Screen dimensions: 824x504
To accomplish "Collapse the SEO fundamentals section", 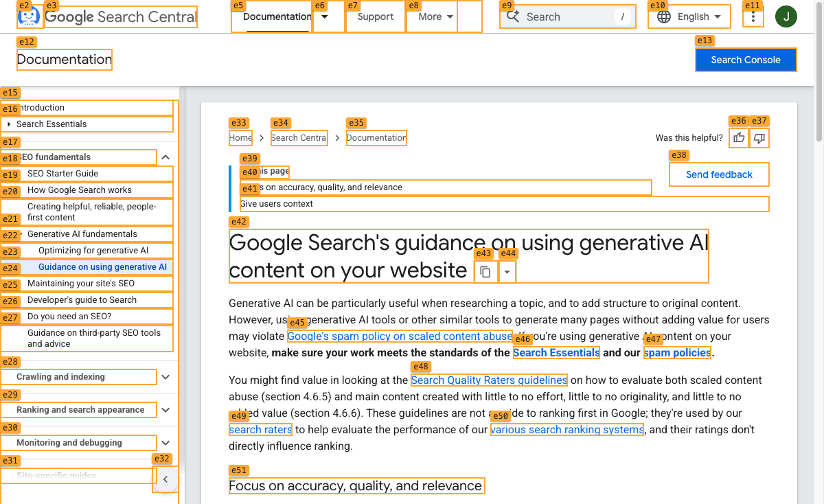I will 165,157.
